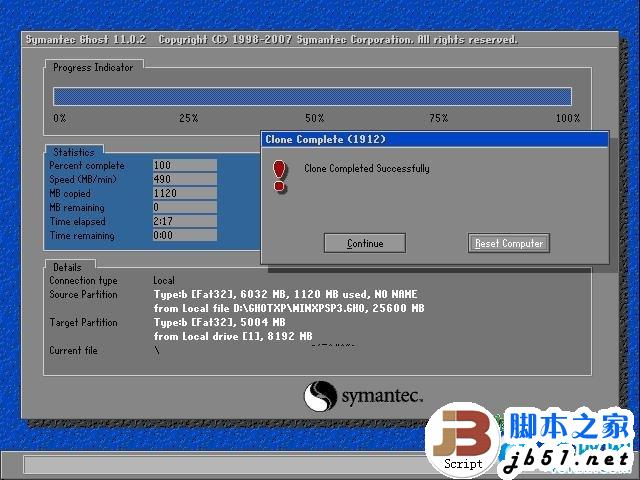Click the "MB remaining" label
Viewport: 640px width, 480px height.
click(77, 207)
